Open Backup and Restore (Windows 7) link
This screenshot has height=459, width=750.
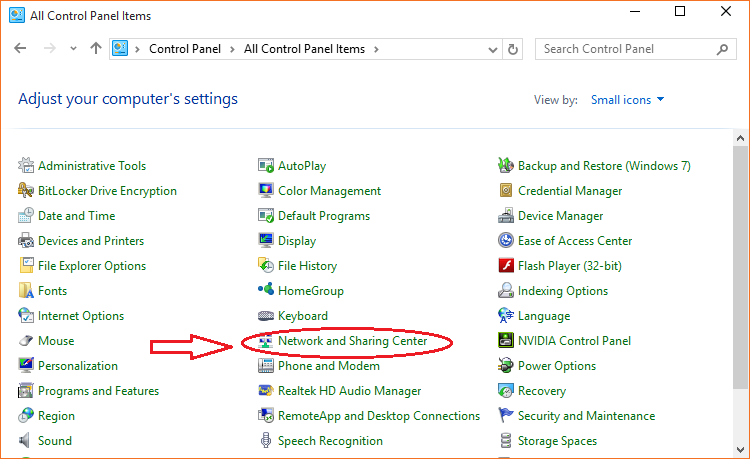(x=604, y=166)
